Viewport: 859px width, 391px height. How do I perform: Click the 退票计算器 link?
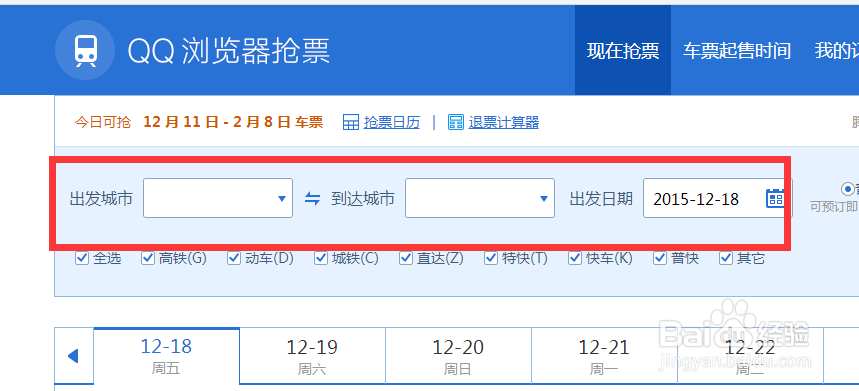tap(503, 123)
